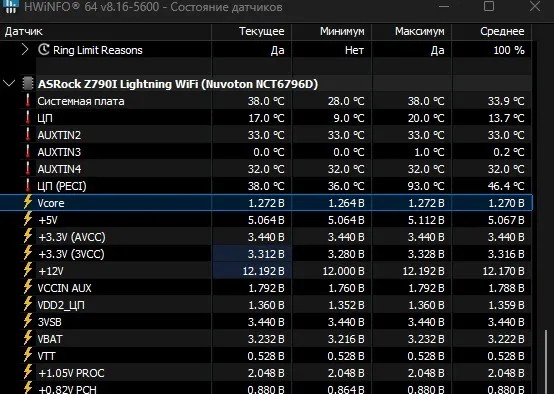
Task: Click VBAT average value 3.222 В
Action: coord(506,339)
